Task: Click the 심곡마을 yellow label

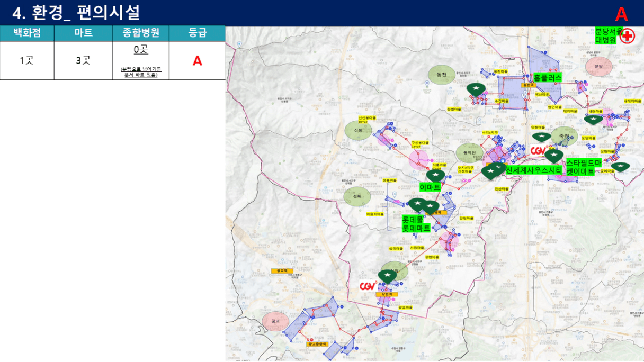Action: (x=397, y=248)
